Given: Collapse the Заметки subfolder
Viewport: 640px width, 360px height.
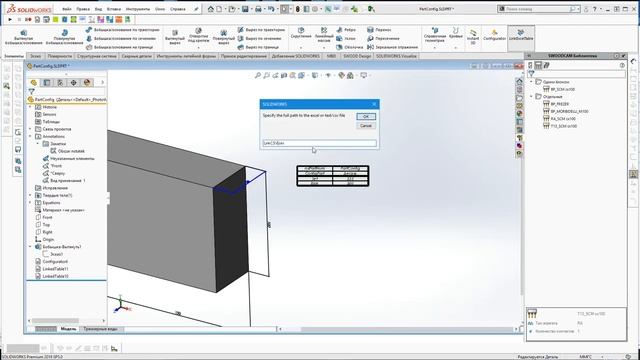Looking at the screenshot, I should tap(38, 144).
